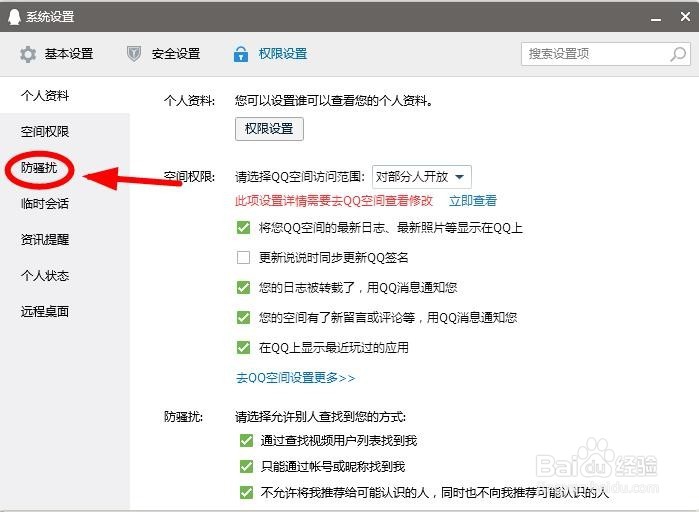
Task: Uncheck 在QQ上显示最近玩过的应用
Action: coord(243,348)
